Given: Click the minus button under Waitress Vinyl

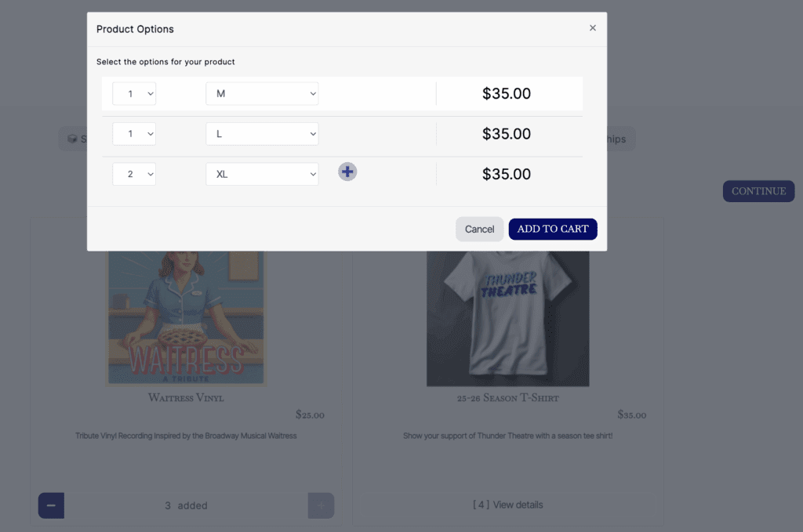Looking at the screenshot, I should click(x=51, y=505).
